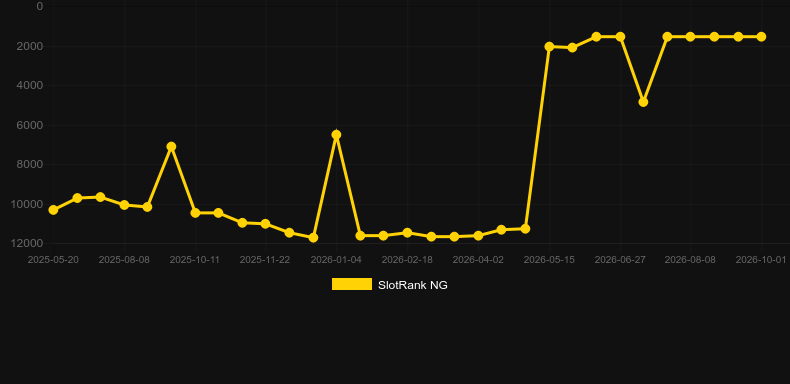The width and height of the screenshot is (790, 384).
Task: Select the spike data point at 2026-01-04
Action: click(x=337, y=135)
